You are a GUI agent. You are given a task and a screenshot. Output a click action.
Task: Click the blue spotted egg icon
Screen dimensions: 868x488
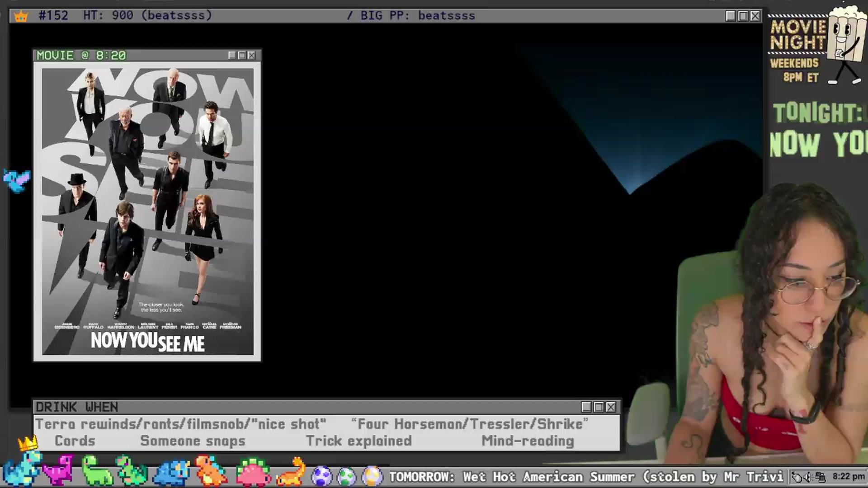click(322, 476)
